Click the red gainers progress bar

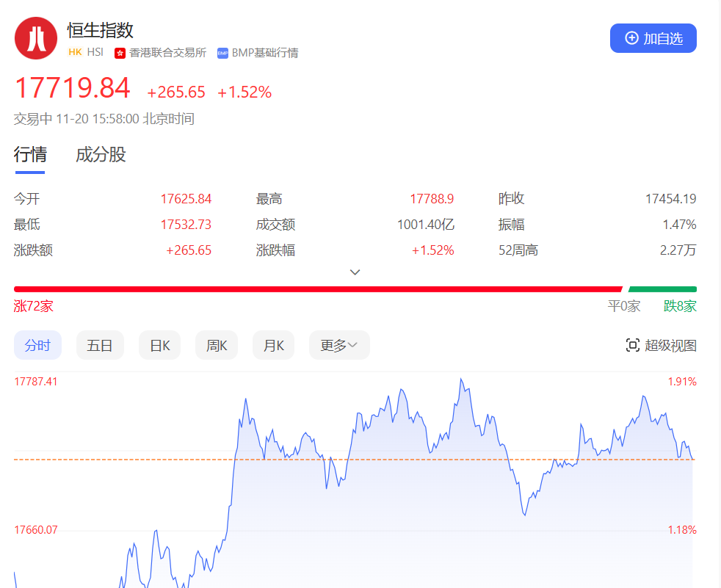point(318,289)
